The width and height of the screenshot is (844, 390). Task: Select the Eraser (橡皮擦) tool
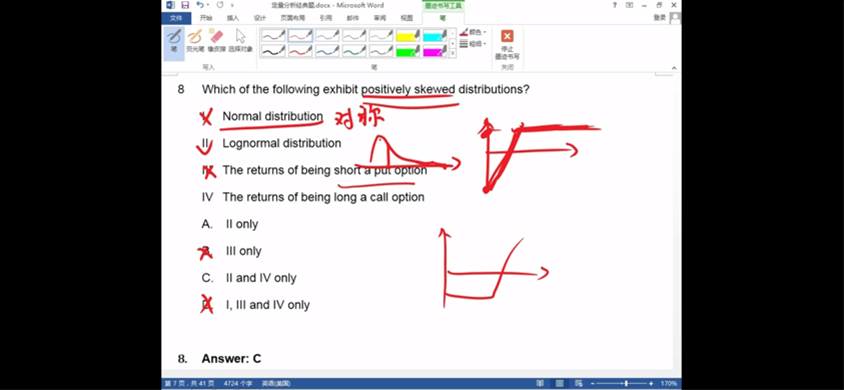point(216,40)
